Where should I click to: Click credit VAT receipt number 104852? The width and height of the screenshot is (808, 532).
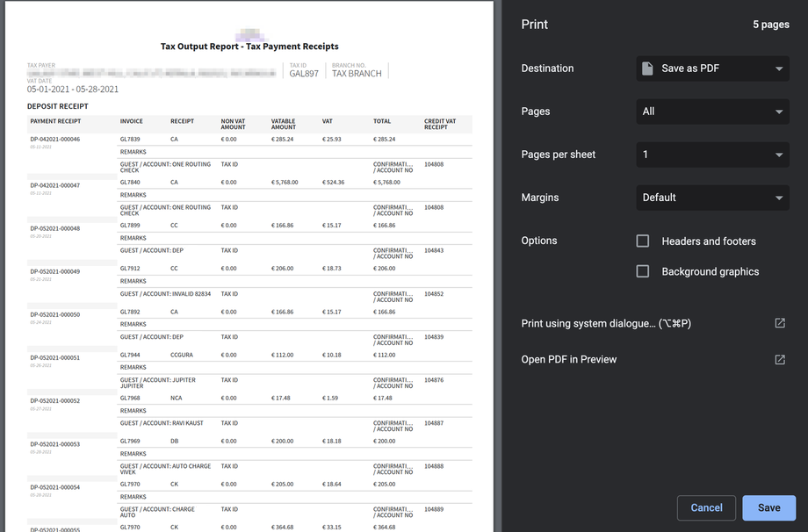[x=434, y=294]
